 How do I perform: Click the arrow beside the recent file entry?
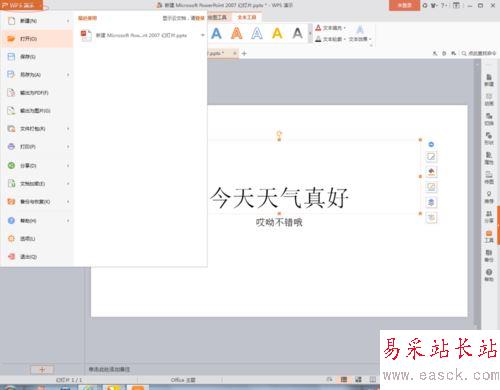point(202,35)
